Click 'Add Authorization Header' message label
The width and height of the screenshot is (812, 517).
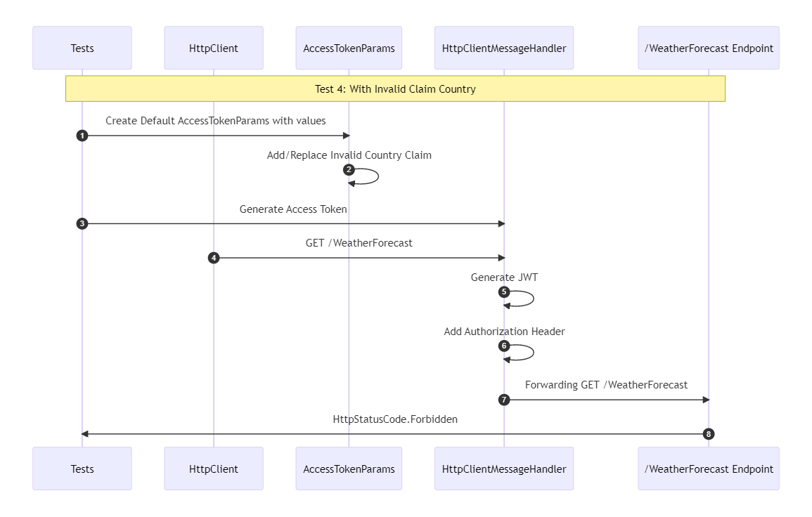504,332
